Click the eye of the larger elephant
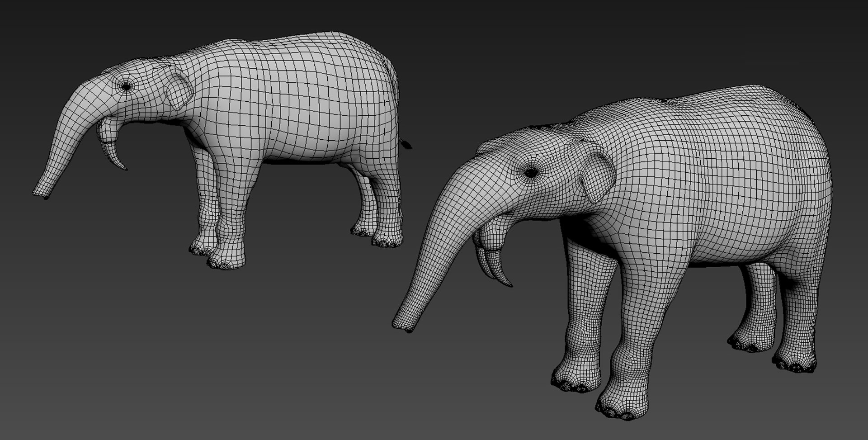Viewport: 868px width, 440px height. [531, 172]
